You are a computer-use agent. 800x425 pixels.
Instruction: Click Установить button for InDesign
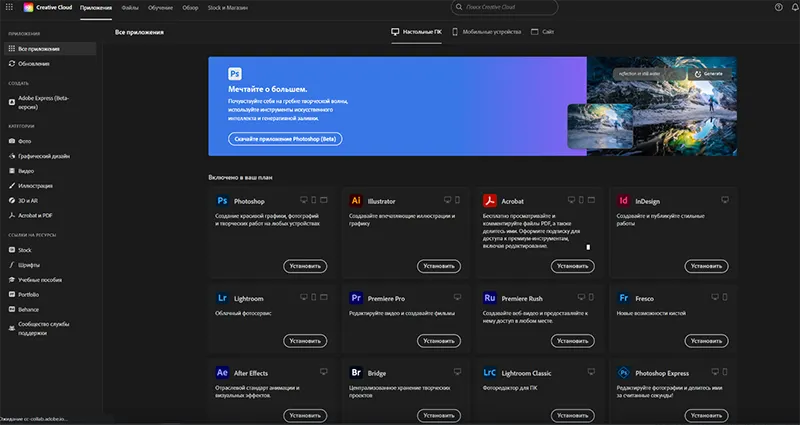(706, 266)
